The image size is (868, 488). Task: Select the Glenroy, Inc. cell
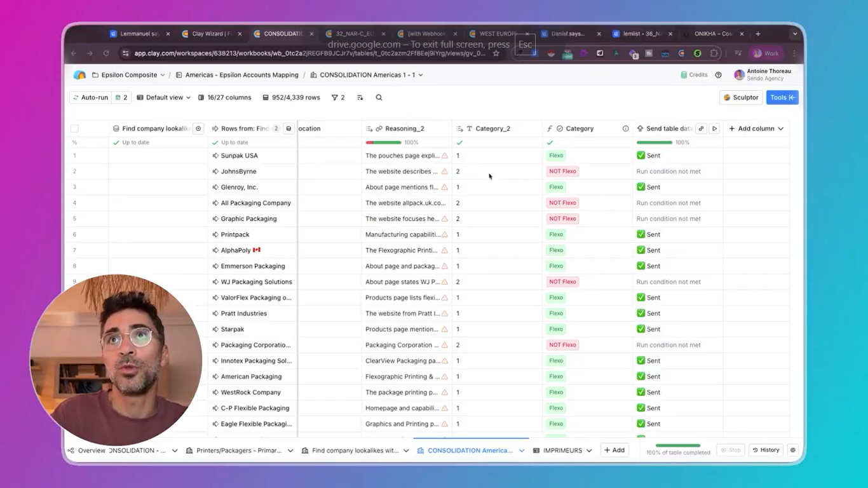click(253, 187)
